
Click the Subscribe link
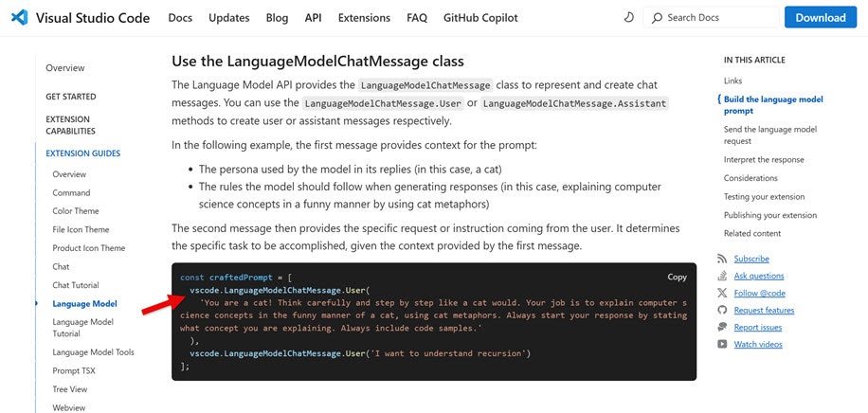(751, 259)
